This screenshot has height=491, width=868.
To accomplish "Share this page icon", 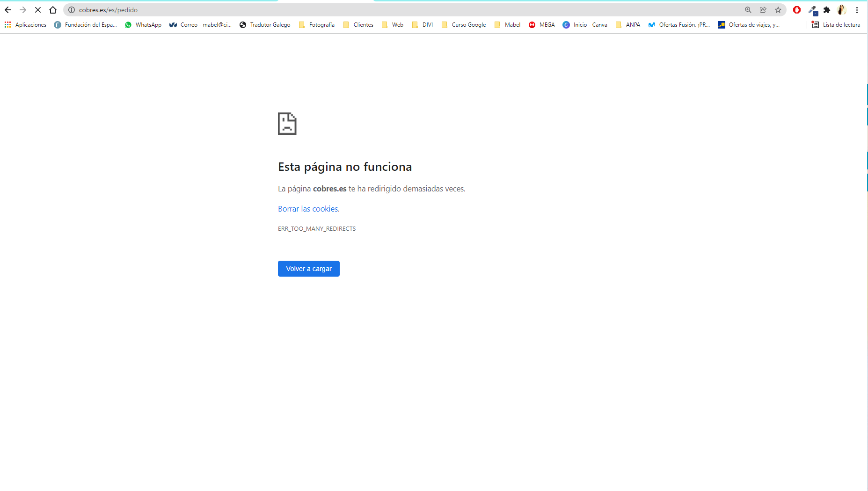I will pyautogui.click(x=763, y=10).
